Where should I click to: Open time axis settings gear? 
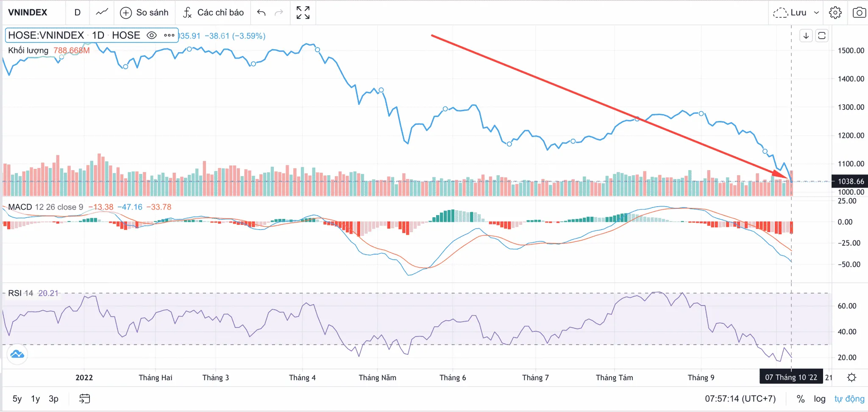click(851, 378)
